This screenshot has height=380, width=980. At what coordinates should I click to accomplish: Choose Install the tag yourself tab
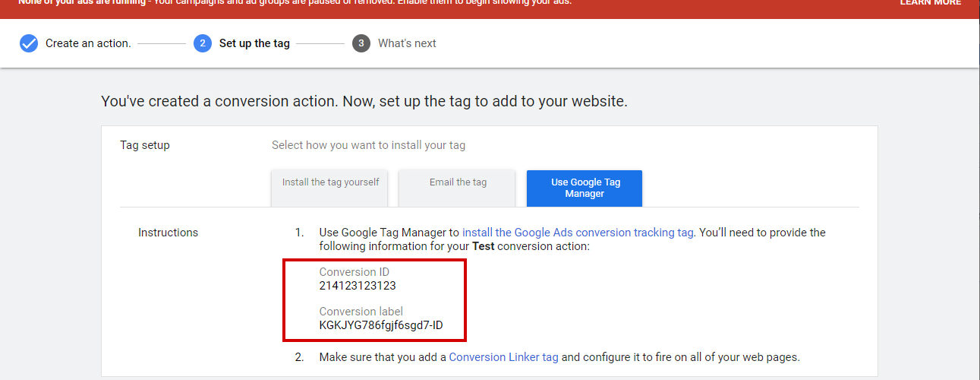coord(330,188)
